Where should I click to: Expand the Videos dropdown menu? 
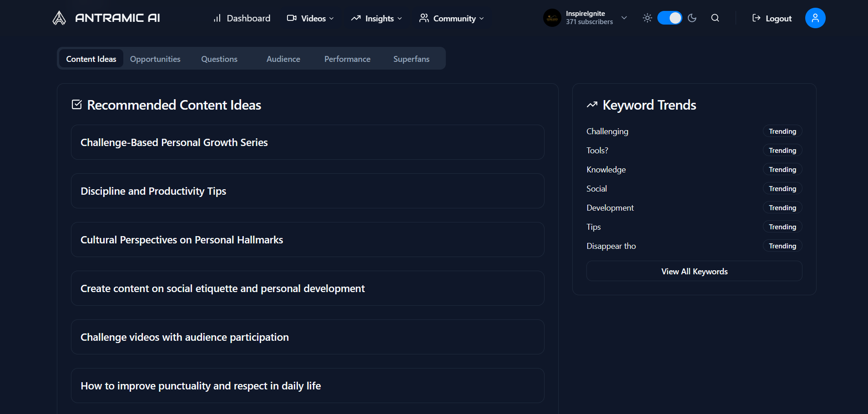tap(311, 18)
